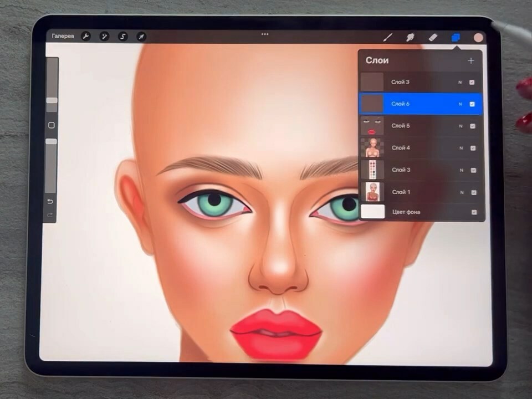Open the active color circle
532x399 pixels.
[x=478, y=38]
